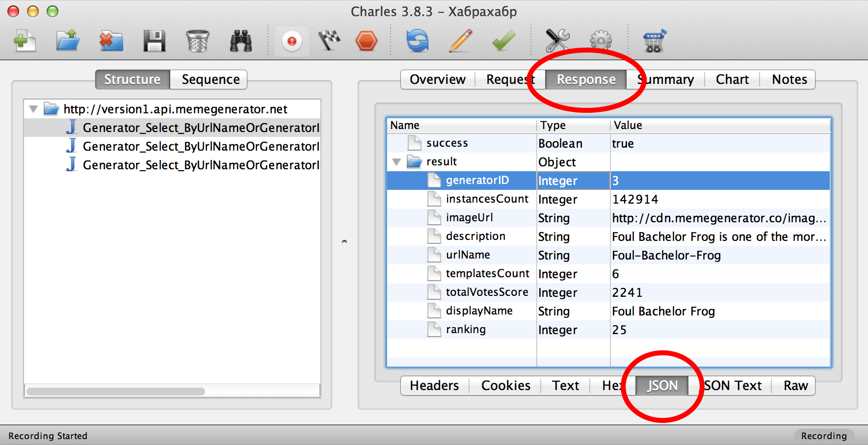Viewport: 868px width, 445px height.
Task: Open settings with the gear icon
Action: point(601,41)
